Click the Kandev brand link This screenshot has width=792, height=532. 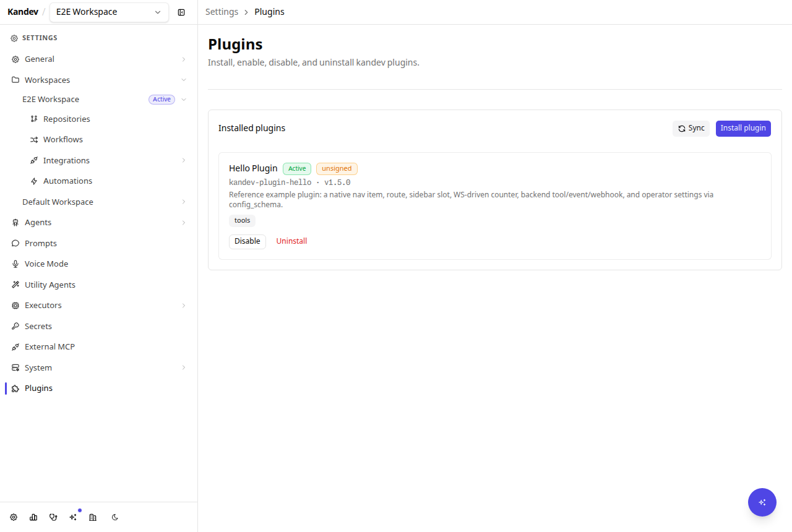23,12
